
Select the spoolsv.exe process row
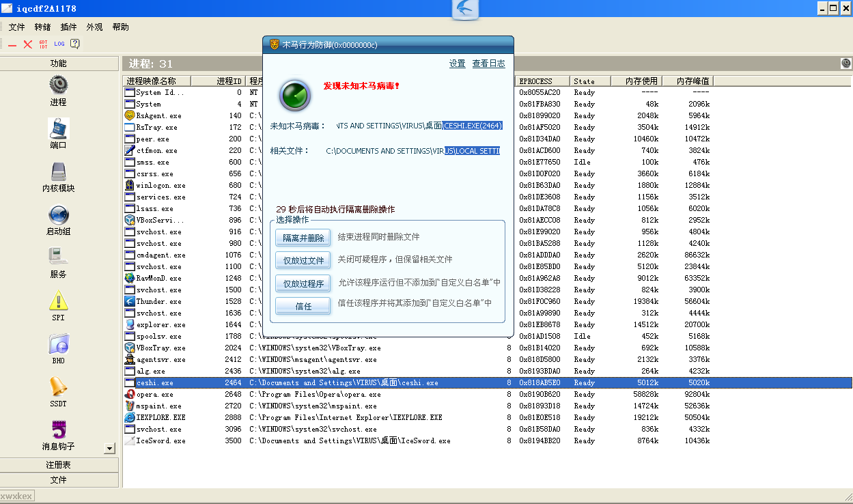[488, 336]
